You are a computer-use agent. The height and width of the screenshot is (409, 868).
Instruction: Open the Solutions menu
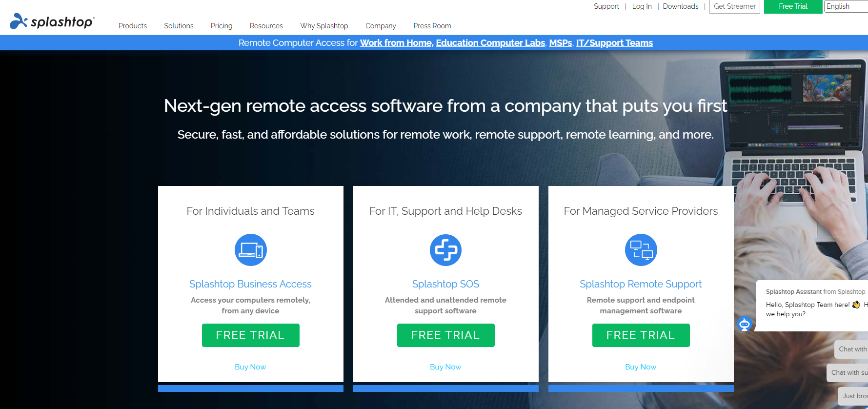point(179,26)
